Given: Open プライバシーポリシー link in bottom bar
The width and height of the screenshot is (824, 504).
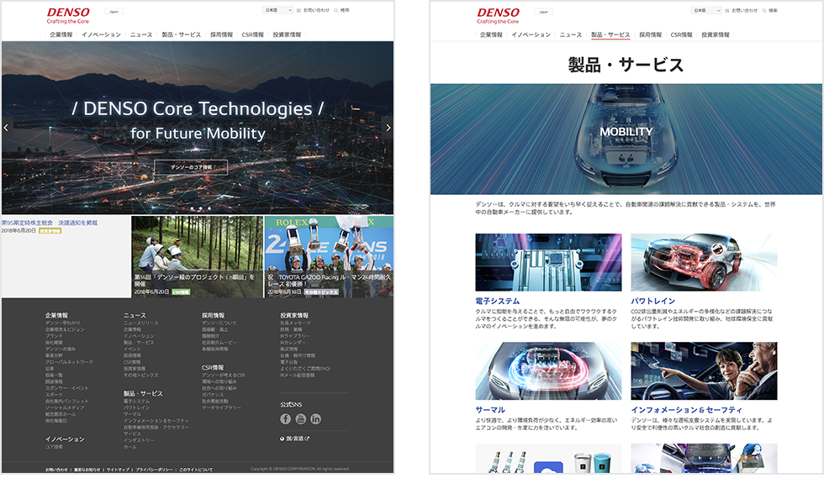Looking at the screenshot, I should [154, 470].
